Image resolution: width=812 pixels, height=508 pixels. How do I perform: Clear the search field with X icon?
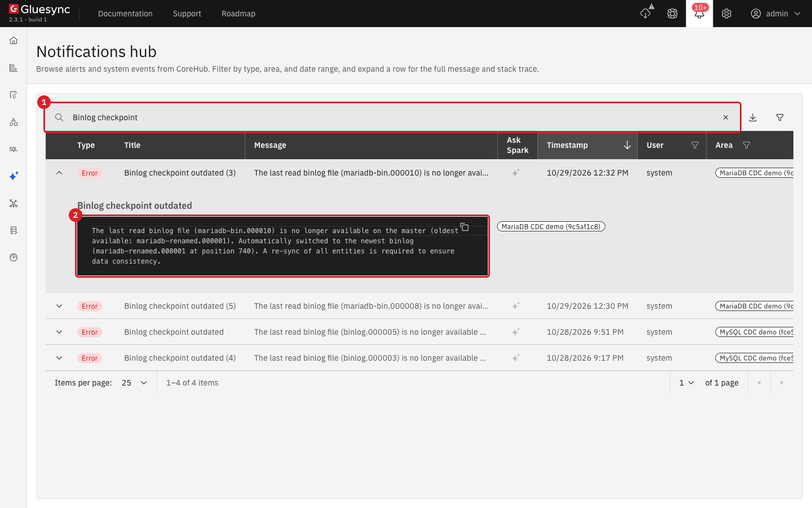(726, 117)
